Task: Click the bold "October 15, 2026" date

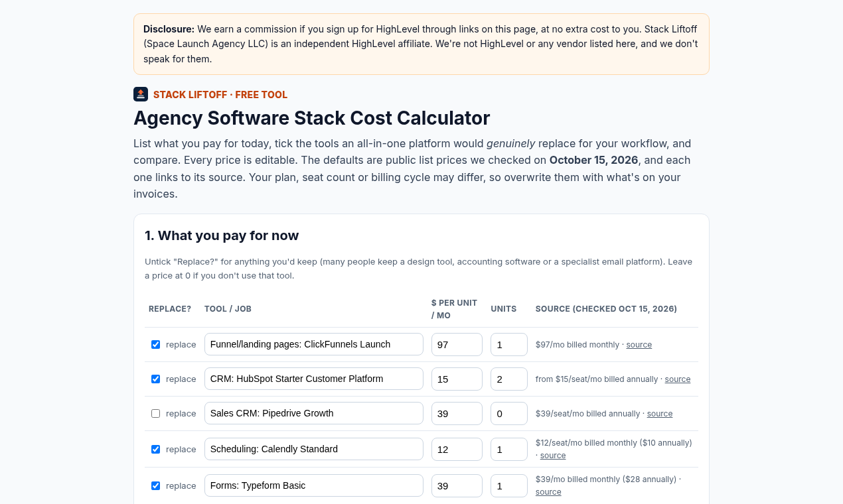Action: (x=593, y=160)
